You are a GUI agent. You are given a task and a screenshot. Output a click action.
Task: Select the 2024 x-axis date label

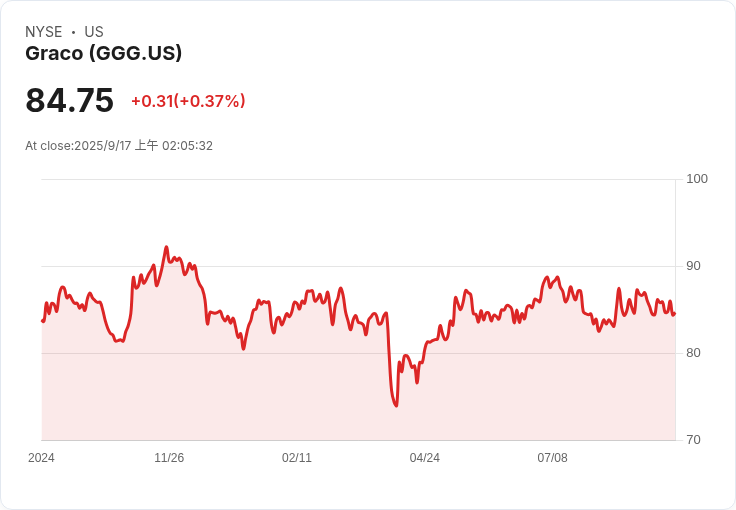(x=41, y=458)
